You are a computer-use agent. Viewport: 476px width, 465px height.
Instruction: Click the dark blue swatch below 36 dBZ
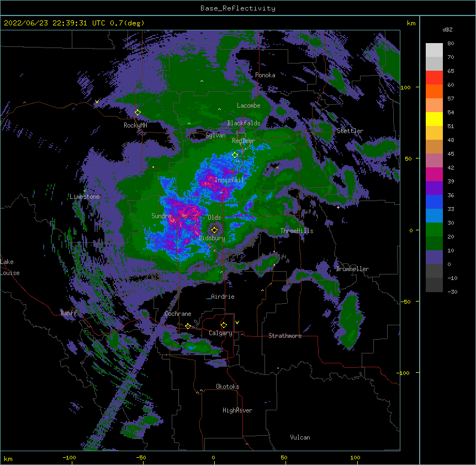434,202
